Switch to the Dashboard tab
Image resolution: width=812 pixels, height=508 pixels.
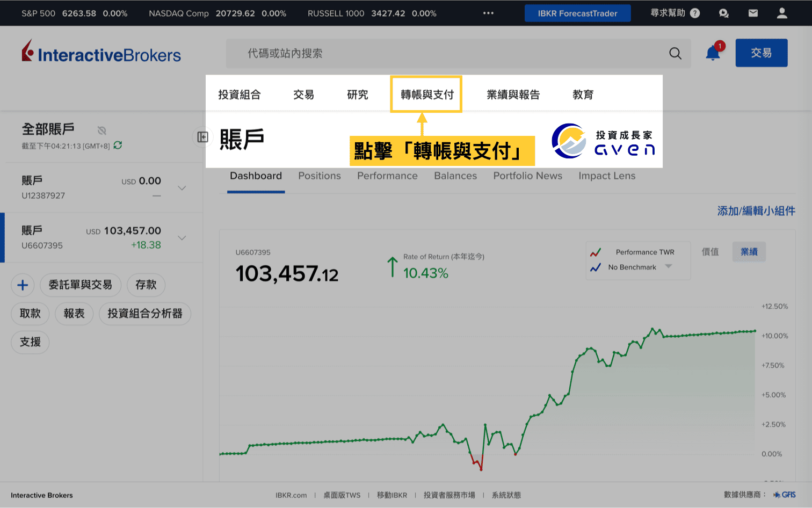click(256, 176)
